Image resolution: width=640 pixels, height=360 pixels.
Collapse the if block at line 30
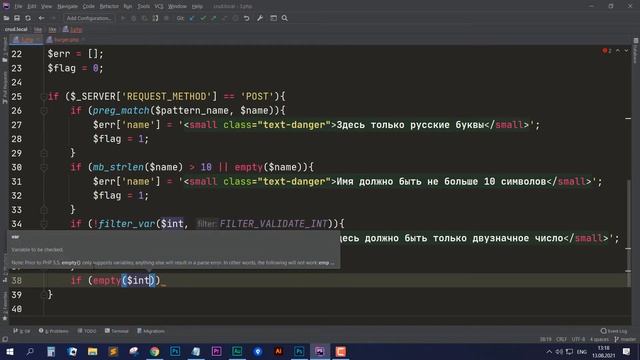pyautogui.click(x=44, y=167)
